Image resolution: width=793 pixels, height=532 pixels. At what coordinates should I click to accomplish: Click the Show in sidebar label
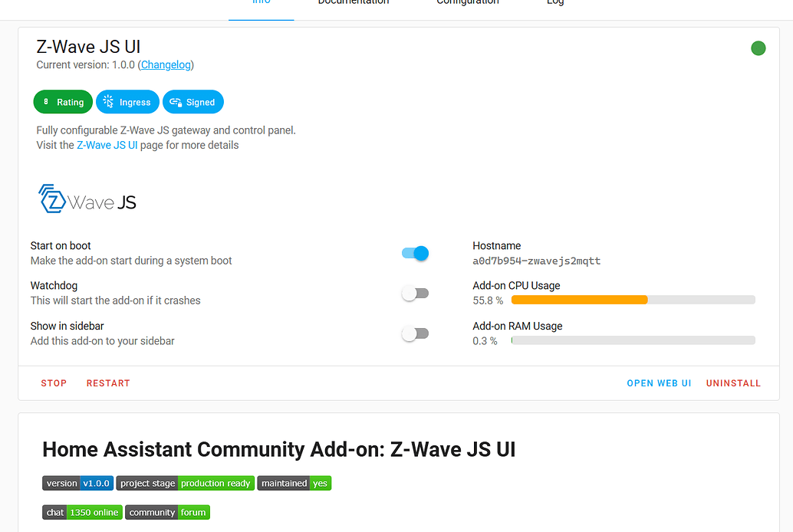pos(67,327)
